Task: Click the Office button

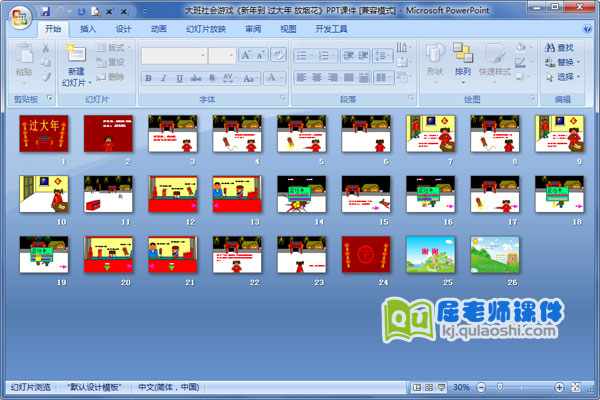Action: [18, 18]
